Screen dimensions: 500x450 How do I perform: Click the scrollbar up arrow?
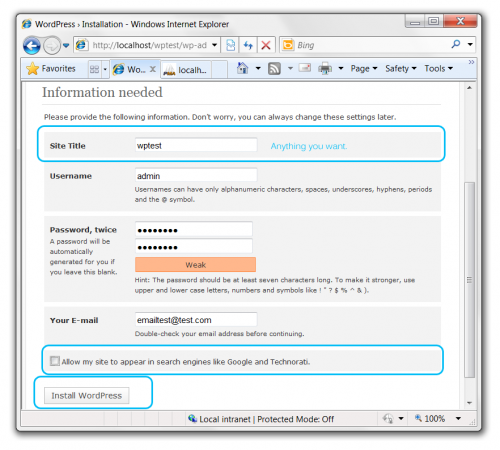click(x=469, y=88)
